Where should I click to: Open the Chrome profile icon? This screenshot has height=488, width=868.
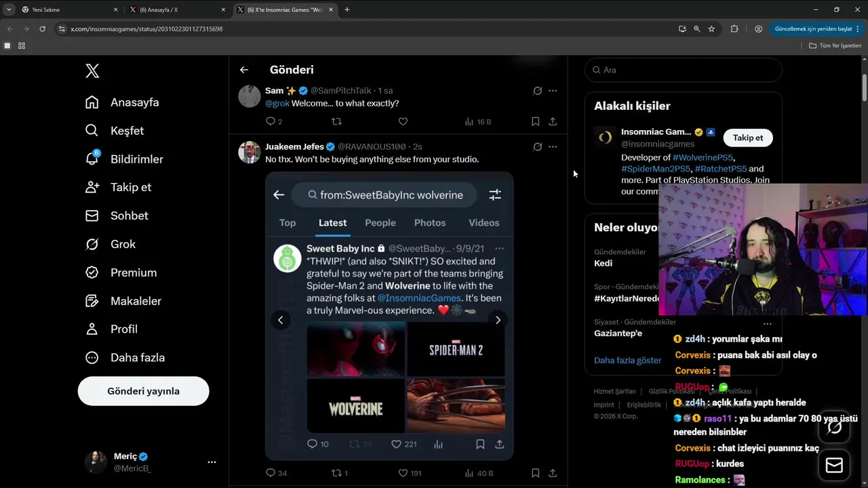pyautogui.click(x=758, y=29)
